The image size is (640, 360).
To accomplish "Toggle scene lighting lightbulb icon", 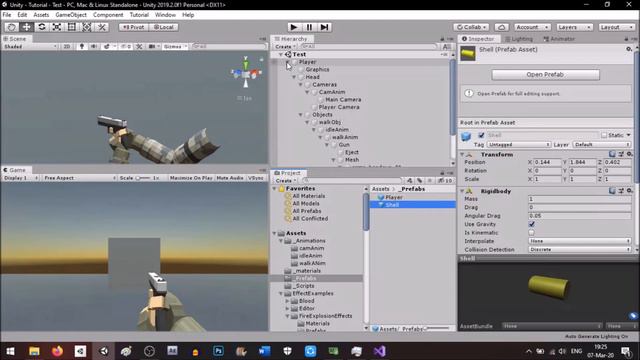I will [82, 46].
